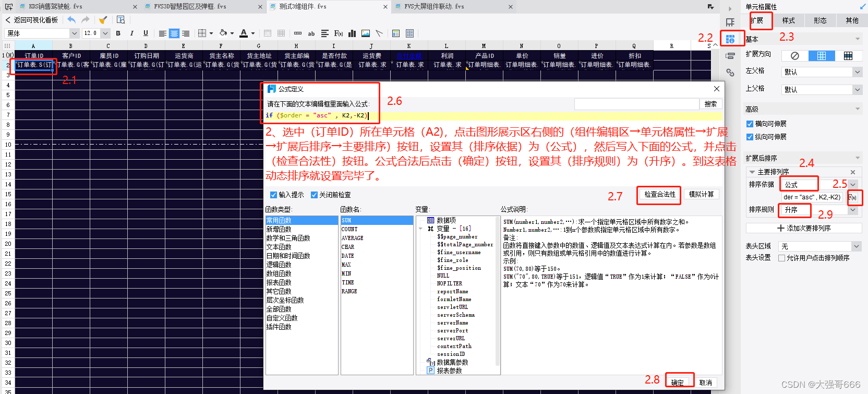Screen dimensions: 868x394
Task: Click 添加次要排列序 button
Action: 804,228
